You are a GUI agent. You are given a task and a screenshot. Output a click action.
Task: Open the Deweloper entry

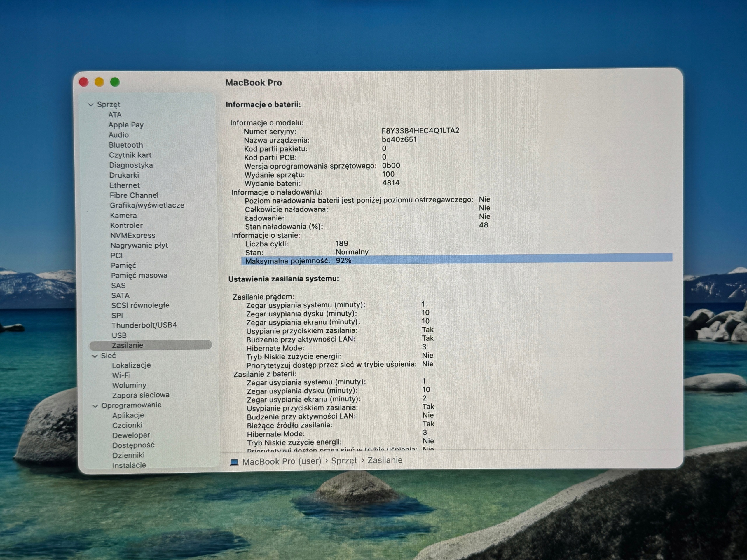point(131,435)
